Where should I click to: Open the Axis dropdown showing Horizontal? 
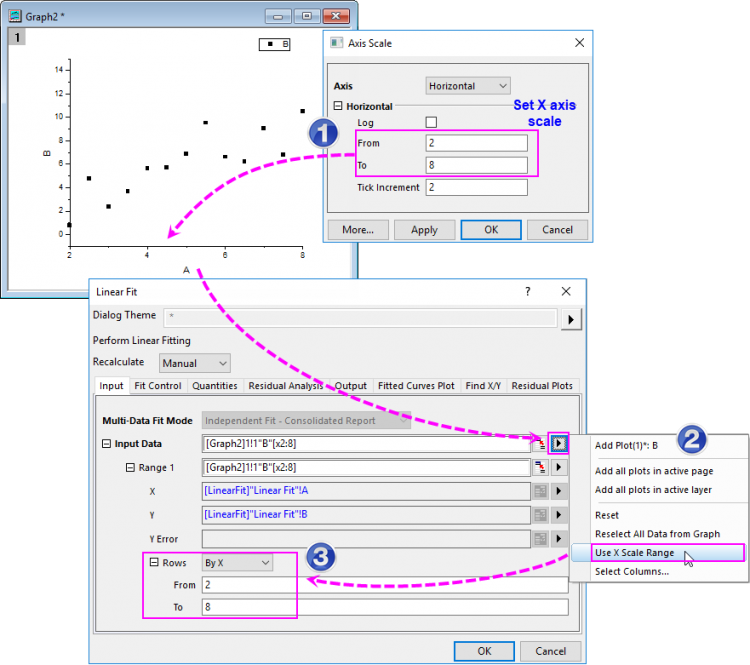[x=467, y=86]
